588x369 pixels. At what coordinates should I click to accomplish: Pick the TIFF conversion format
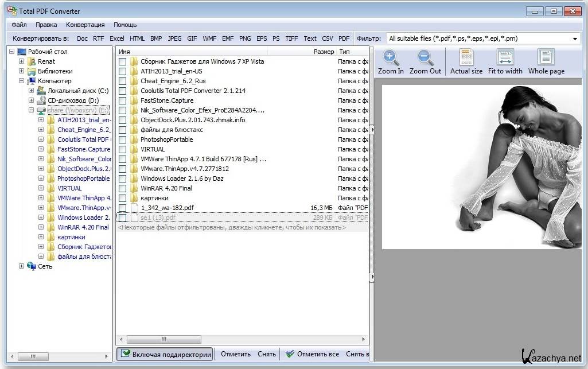[291, 38]
